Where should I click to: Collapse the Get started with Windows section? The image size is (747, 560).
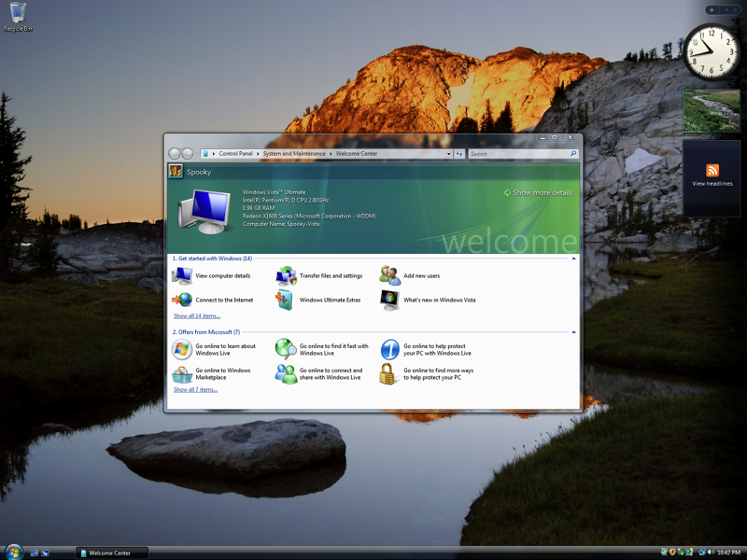(573, 259)
